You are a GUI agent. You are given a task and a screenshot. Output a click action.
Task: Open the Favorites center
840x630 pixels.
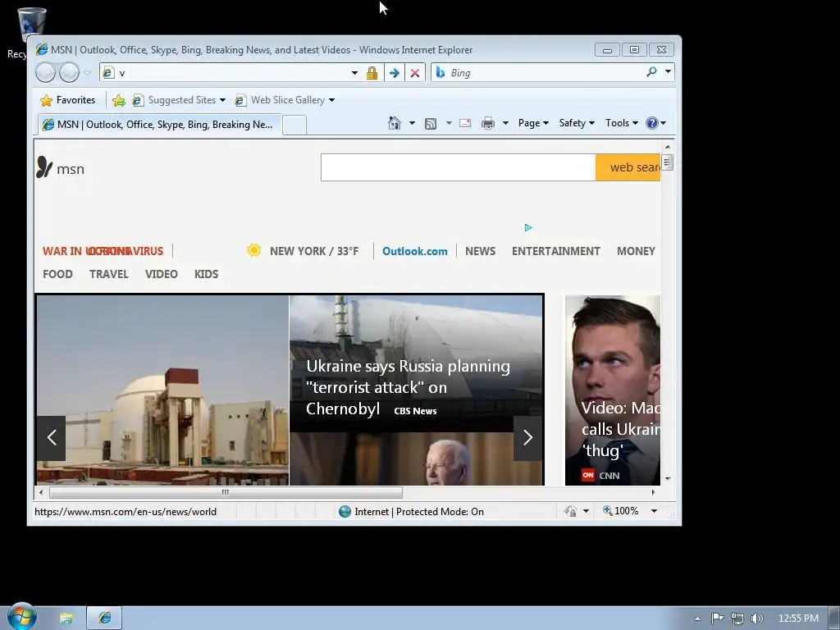[68, 100]
